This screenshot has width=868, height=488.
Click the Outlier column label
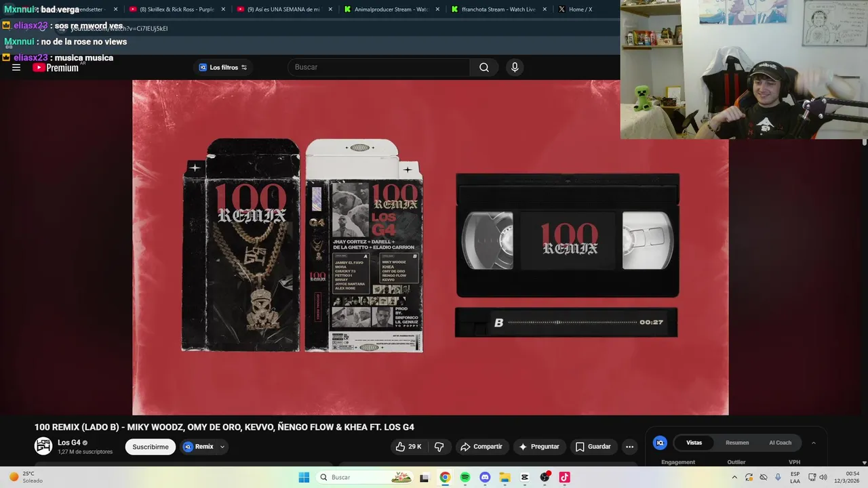coord(736,462)
